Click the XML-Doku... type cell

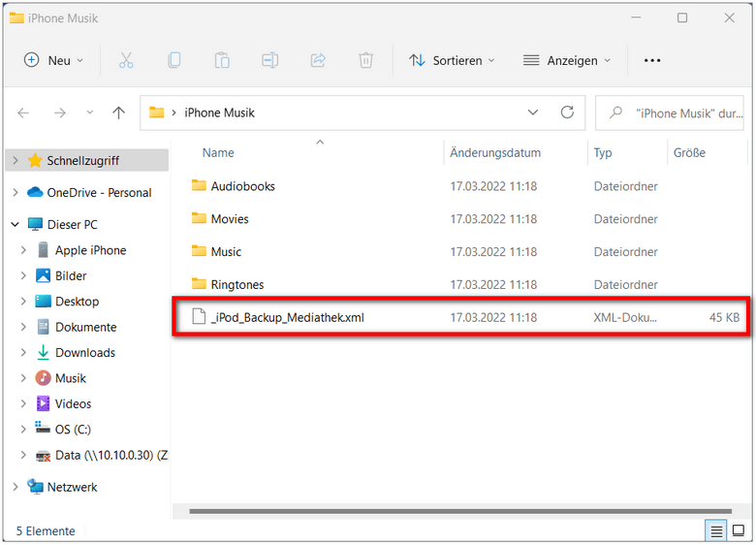(x=625, y=317)
